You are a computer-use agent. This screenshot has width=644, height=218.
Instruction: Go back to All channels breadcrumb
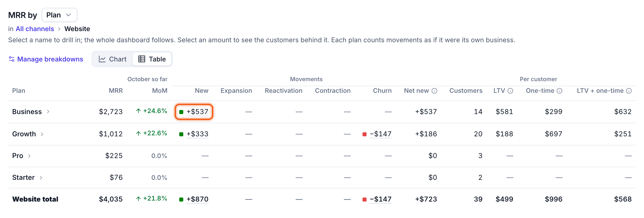pyautogui.click(x=35, y=29)
